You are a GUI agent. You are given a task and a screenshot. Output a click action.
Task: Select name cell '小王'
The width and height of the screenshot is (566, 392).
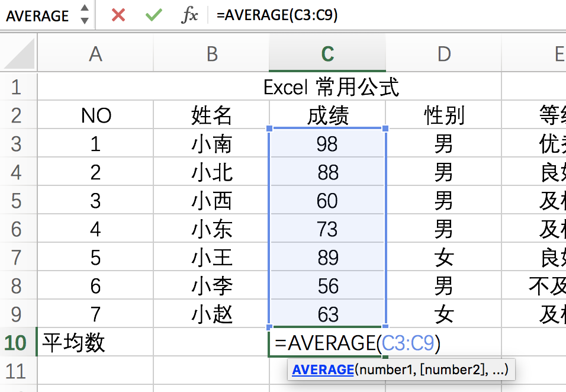tap(211, 257)
